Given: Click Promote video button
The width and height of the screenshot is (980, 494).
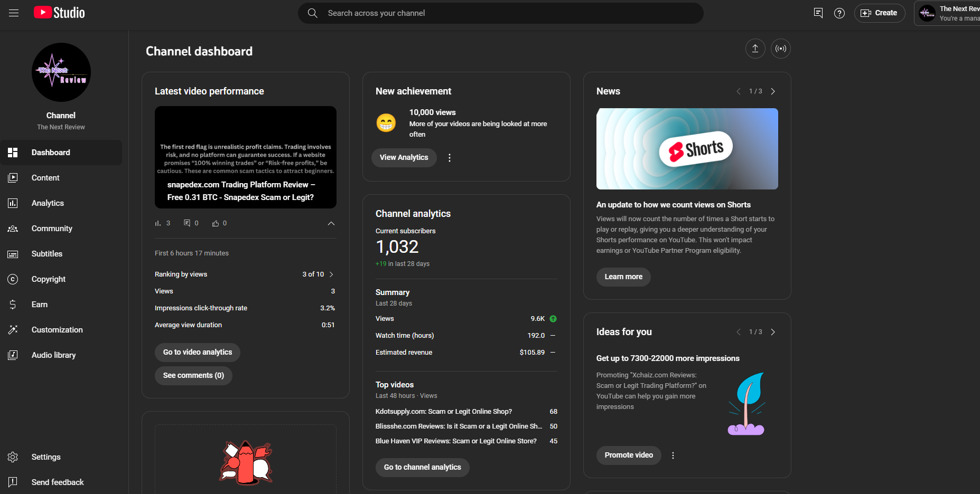Looking at the screenshot, I should pyautogui.click(x=629, y=455).
